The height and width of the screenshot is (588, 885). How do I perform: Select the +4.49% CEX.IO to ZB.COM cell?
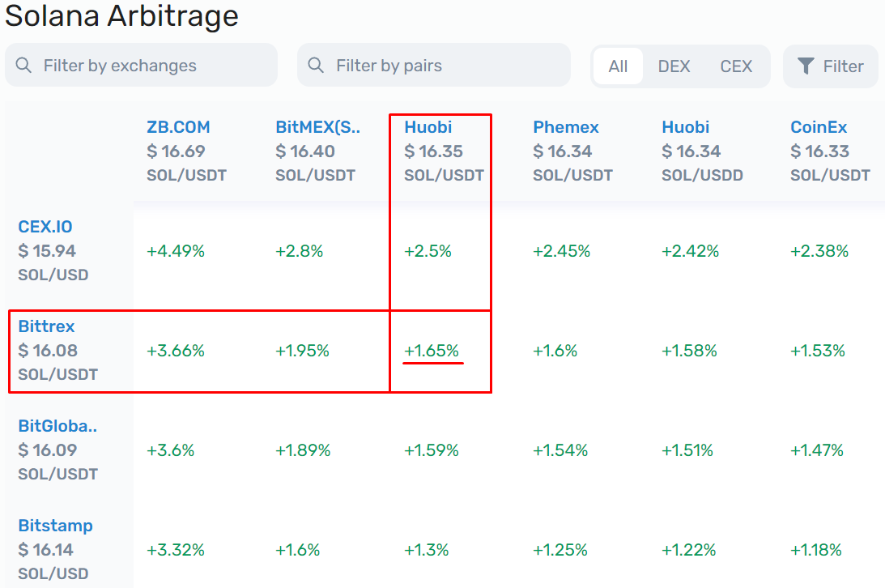[176, 251]
